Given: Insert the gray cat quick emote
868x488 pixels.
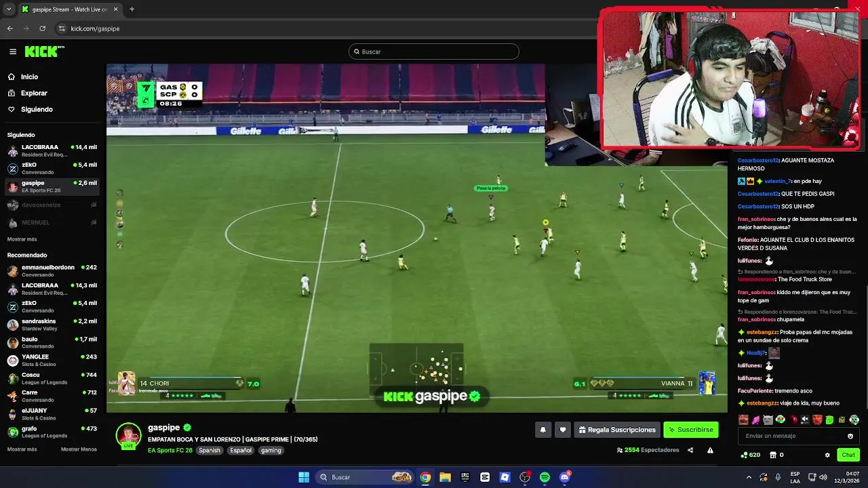Looking at the screenshot, I should [x=768, y=420].
